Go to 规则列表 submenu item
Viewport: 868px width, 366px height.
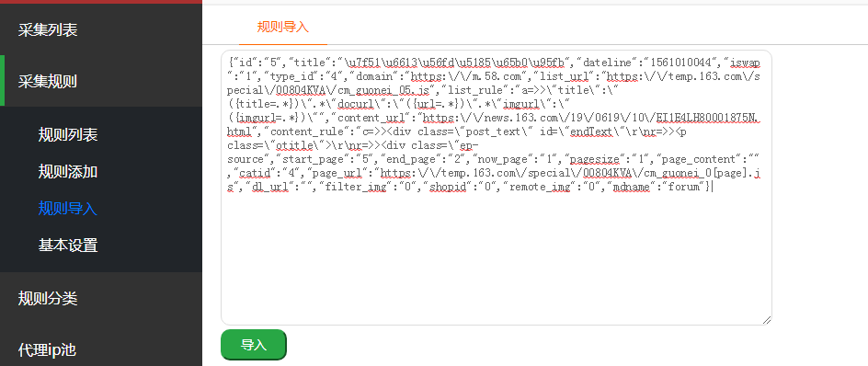tap(67, 134)
